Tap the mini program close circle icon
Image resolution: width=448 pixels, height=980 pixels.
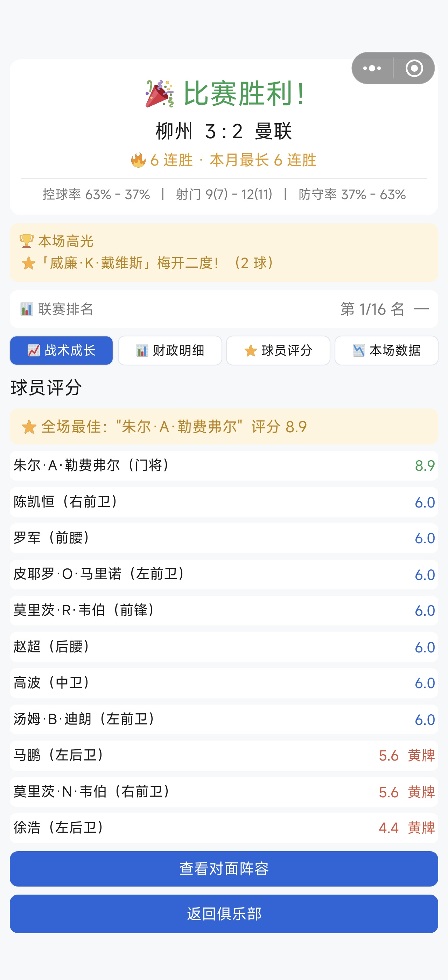(x=414, y=68)
